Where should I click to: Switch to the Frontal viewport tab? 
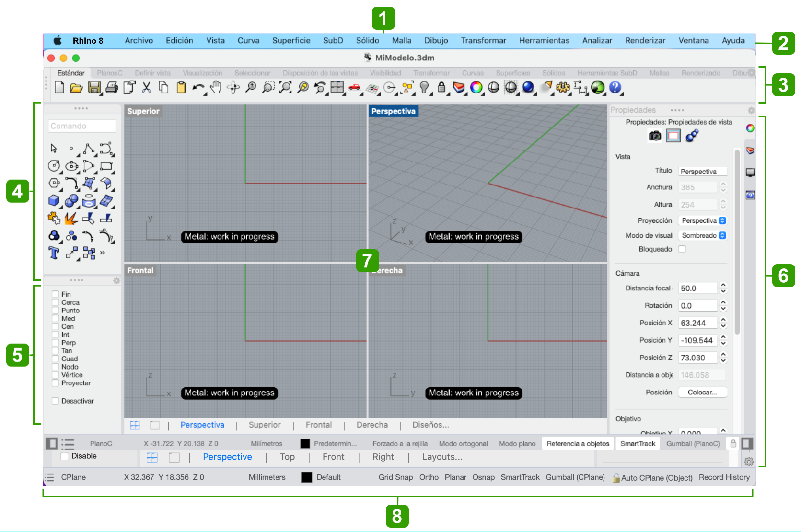click(x=318, y=425)
